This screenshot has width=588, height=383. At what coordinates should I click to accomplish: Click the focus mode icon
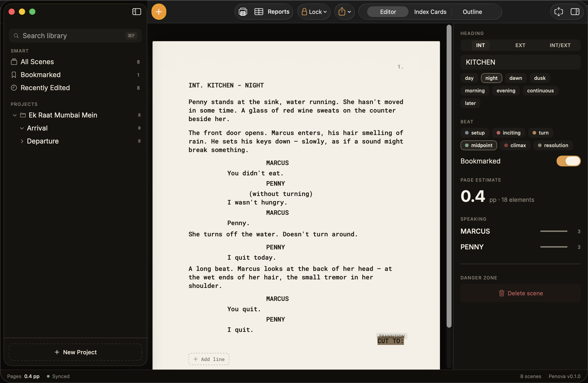(558, 12)
